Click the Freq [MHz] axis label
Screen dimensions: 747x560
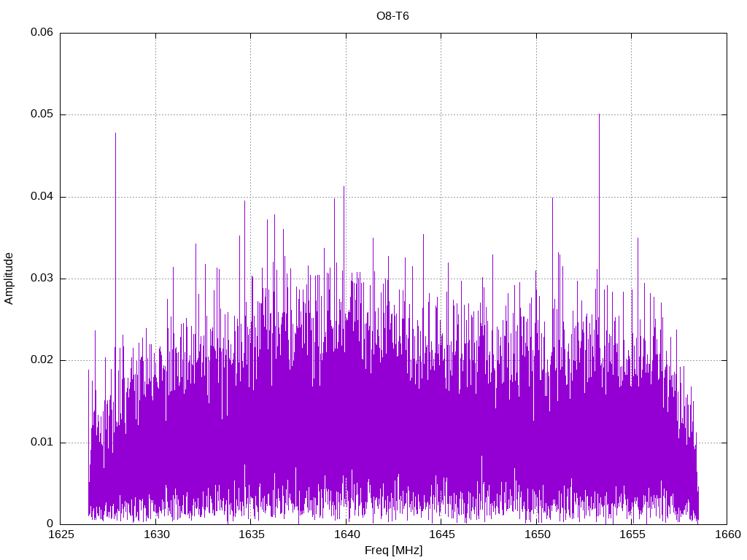coord(393,551)
